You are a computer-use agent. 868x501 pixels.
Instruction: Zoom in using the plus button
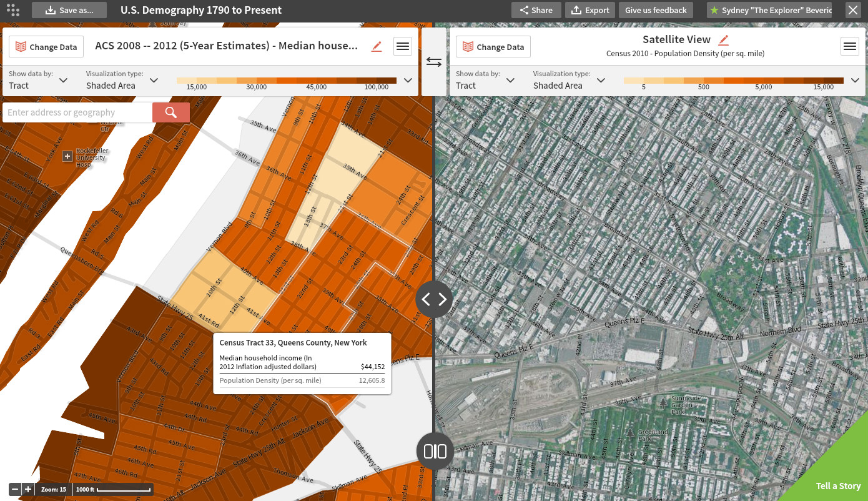tap(27, 489)
